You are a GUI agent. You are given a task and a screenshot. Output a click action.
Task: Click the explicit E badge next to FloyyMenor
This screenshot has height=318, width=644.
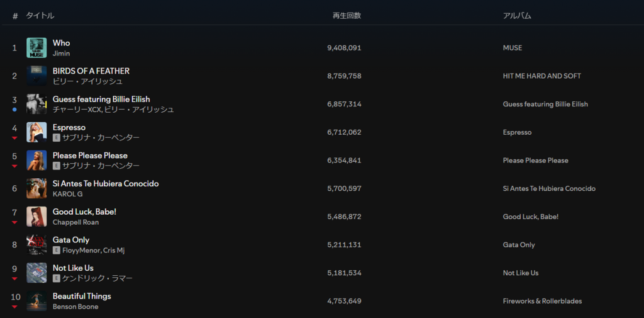pyautogui.click(x=56, y=250)
